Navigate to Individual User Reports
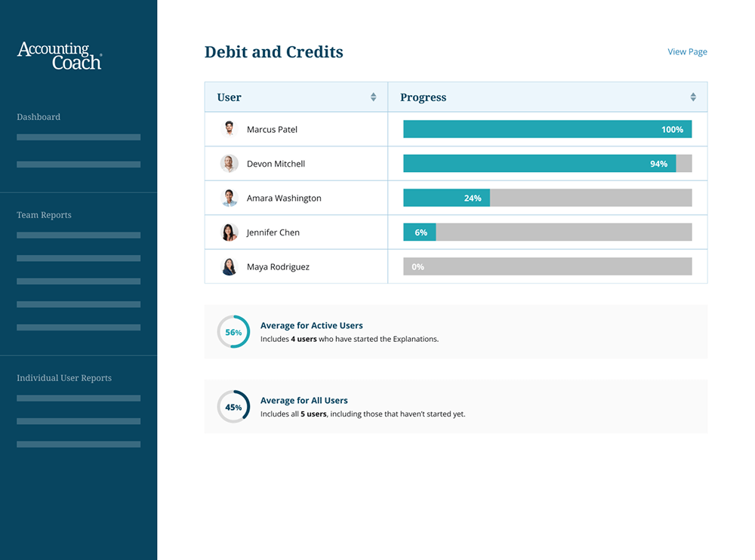This screenshot has height=560, width=755. (64, 377)
